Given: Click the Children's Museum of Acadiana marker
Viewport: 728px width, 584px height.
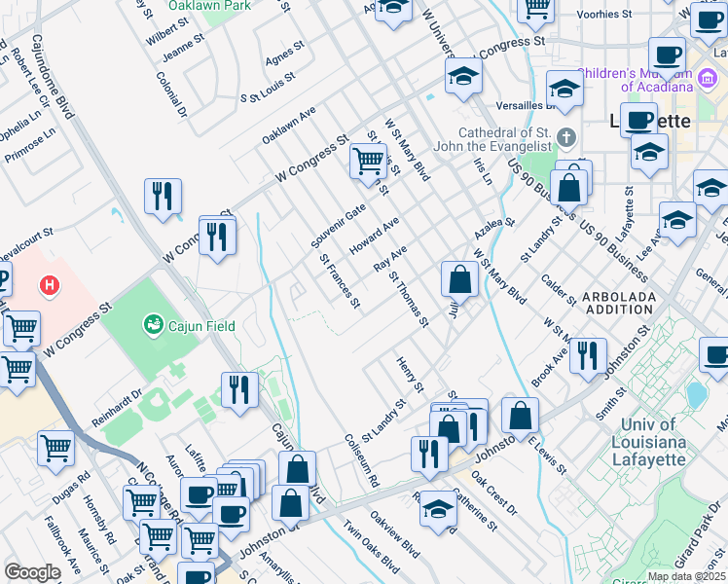Looking at the screenshot, I should tap(708, 78).
